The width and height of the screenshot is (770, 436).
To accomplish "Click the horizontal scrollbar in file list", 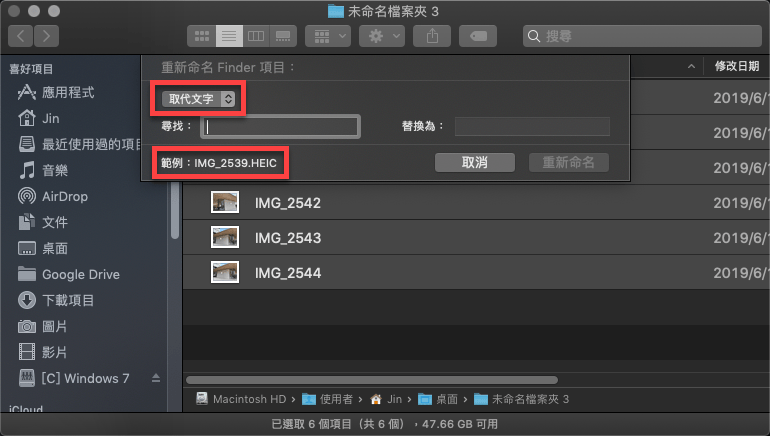I will point(372,380).
